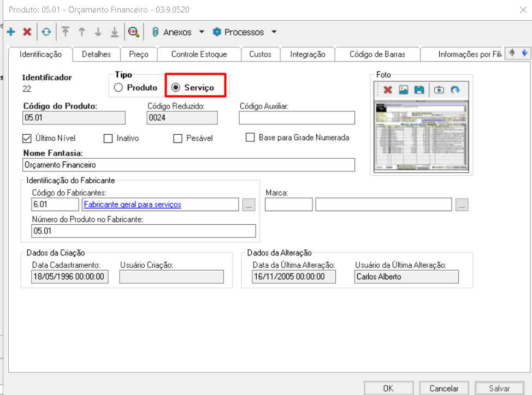Remove photo with the red X icon

click(388, 90)
